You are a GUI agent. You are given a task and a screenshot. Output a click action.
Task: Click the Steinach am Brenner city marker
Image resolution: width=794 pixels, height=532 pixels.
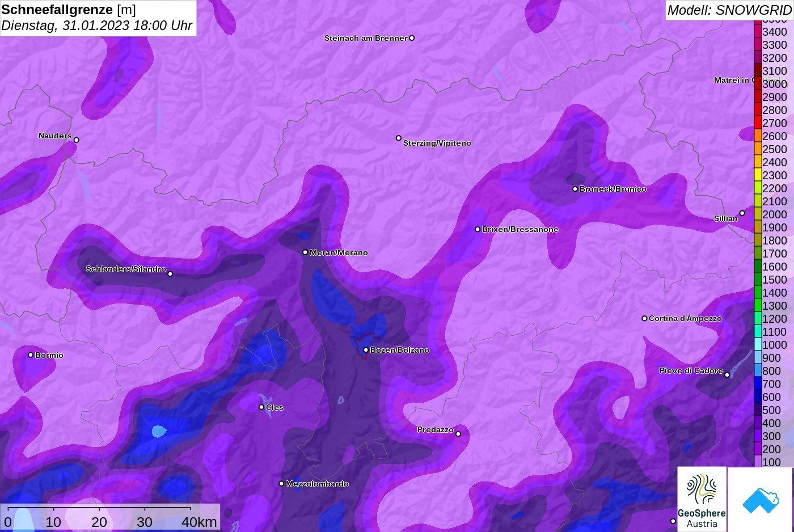point(412,38)
